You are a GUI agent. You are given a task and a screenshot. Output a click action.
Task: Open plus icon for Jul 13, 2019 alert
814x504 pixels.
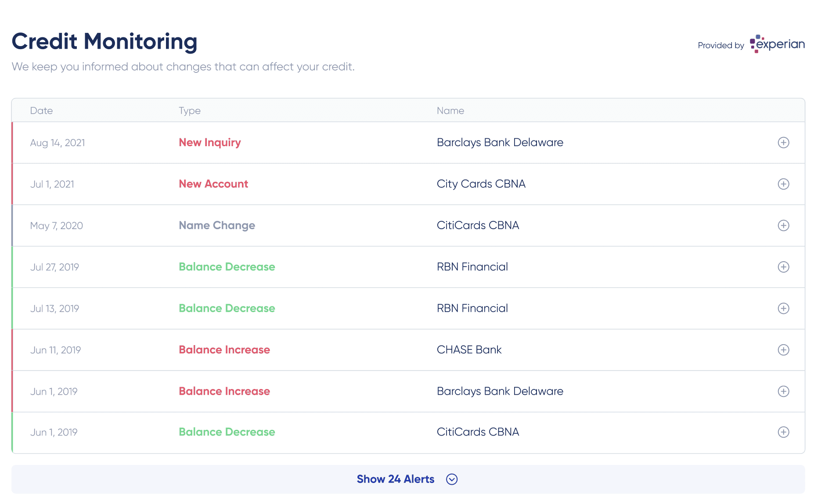pos(783,309)
